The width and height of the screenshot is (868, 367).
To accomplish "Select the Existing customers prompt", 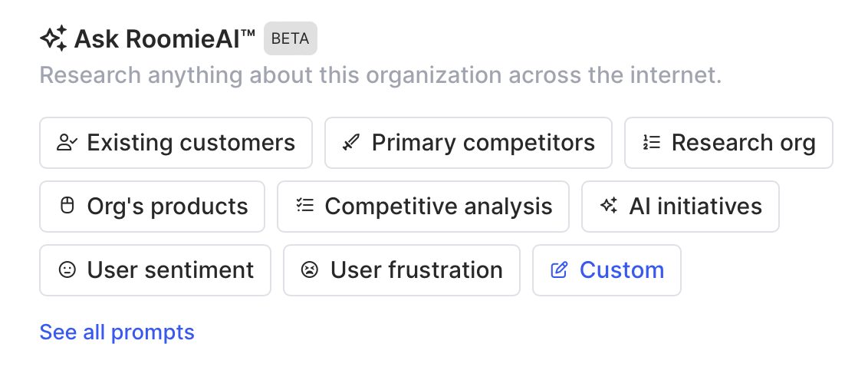I will [x=176, y=143].
